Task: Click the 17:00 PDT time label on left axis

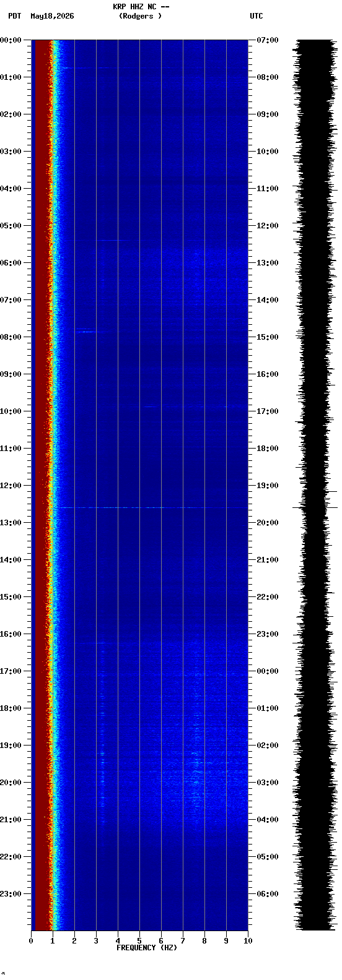Action: tap(11, 671)
